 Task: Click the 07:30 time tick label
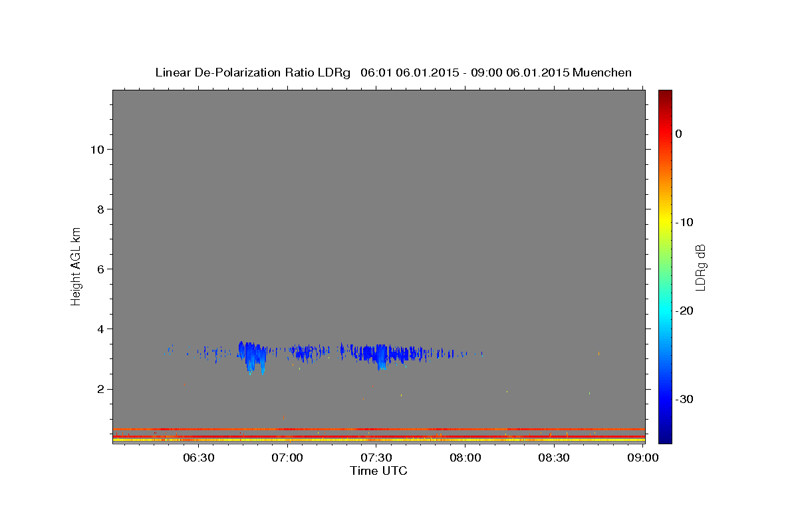point(376,458)
